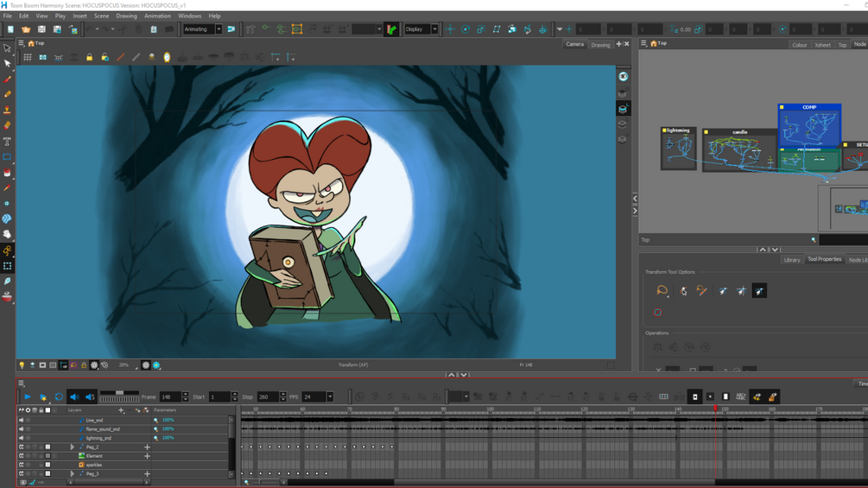Viewport: 868px width, 488px height.
Task: Toggle the sound playback speaker button
Action: tap(75, 396)
